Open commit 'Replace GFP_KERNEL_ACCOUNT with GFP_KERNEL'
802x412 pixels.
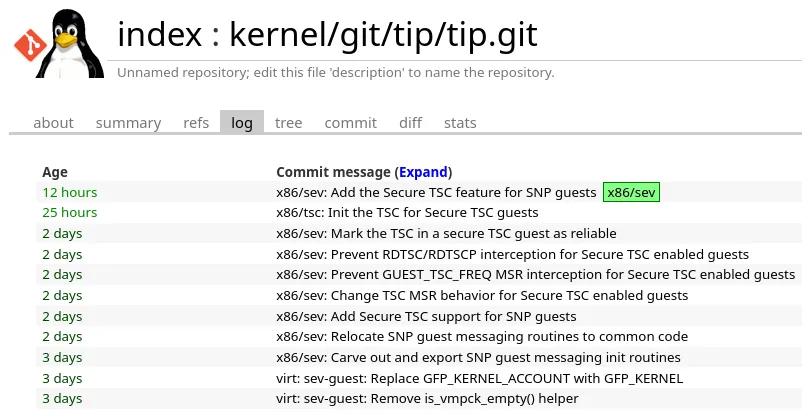[x=479, y=378]
